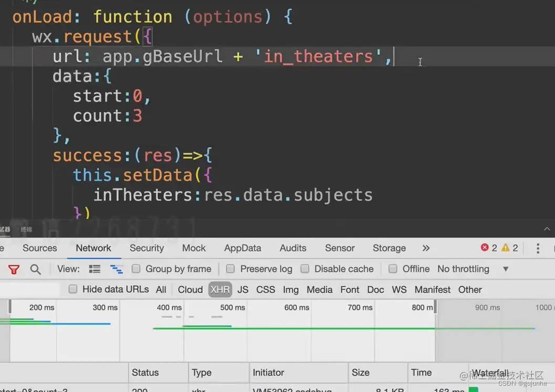Click the start:0 line in code
Screen dimensions: 555x392
[111, 96]
